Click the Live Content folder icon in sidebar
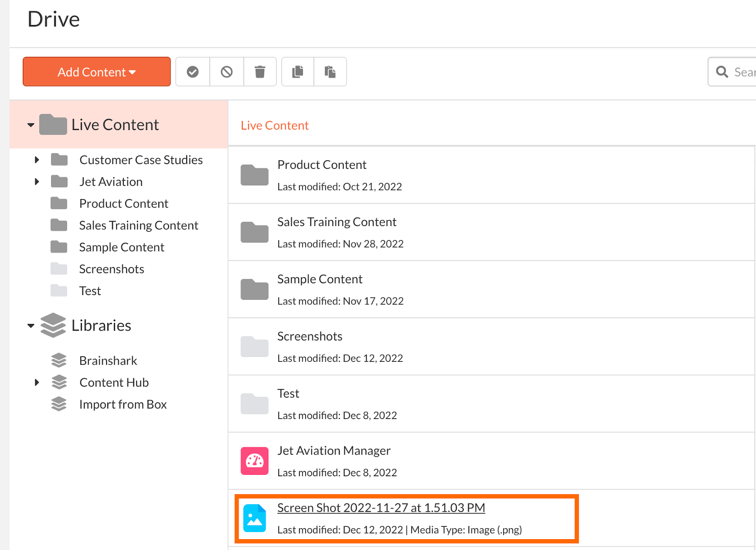Screen dimensions: 756x550 pyautogui.click(x=53, y=125)
